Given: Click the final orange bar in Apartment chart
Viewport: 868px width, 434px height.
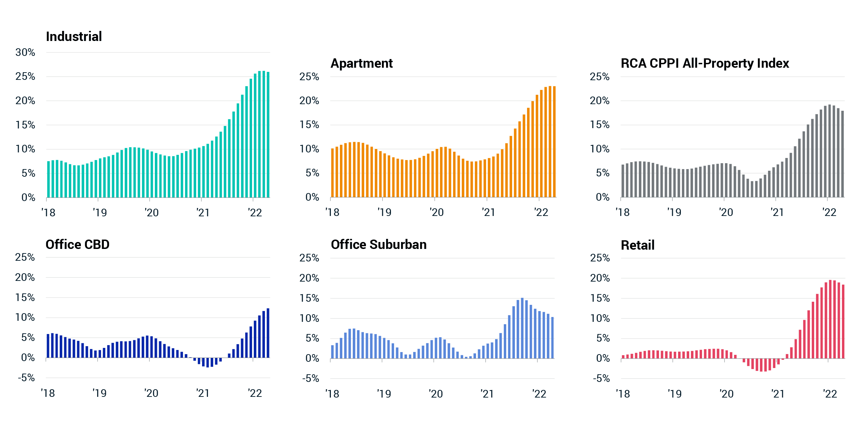Looking at the screenshot, I should (x=554, y=142).
